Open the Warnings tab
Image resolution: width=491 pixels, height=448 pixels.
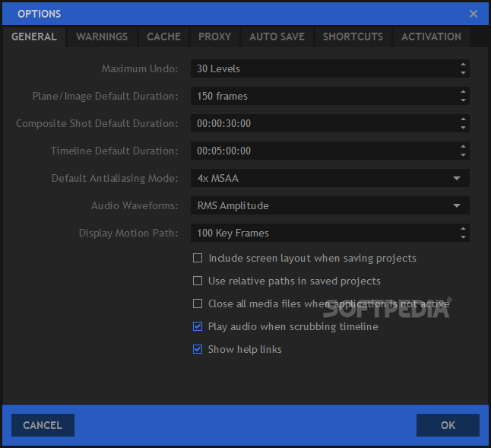tap(102, 37)
